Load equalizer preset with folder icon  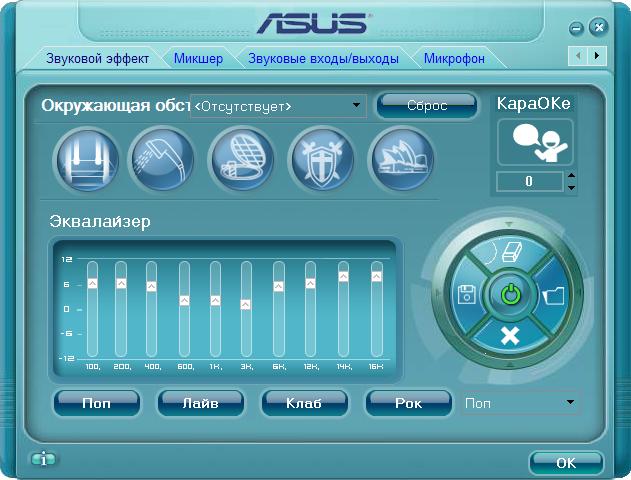pos(553,295)
